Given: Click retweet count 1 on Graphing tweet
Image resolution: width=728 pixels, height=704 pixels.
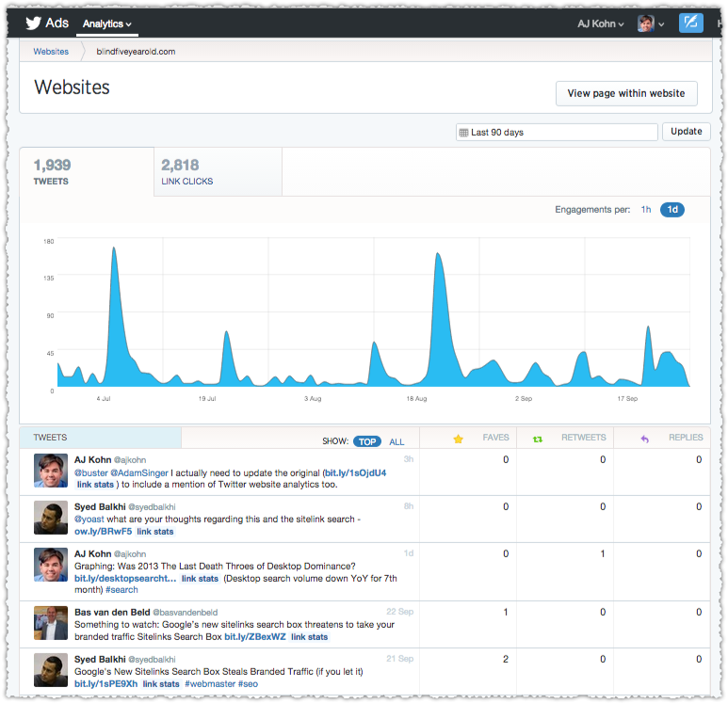Looking at the screenshot, I should tap(603, 553).
